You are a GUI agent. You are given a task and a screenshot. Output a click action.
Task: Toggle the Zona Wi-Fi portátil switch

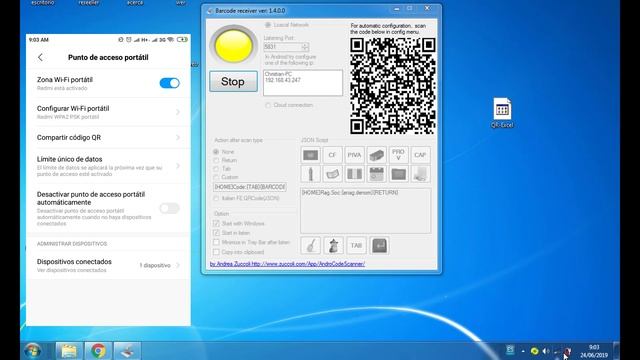(x=169, y=83)
